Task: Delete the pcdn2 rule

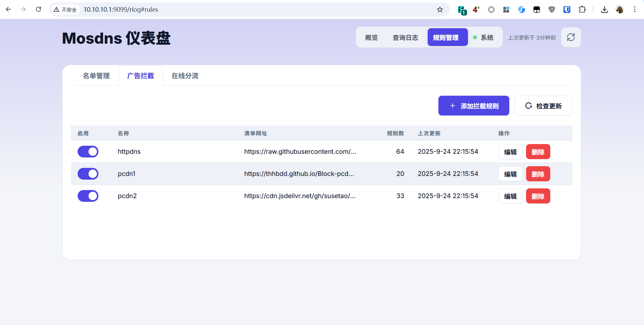Action: [x=538, y=196]
